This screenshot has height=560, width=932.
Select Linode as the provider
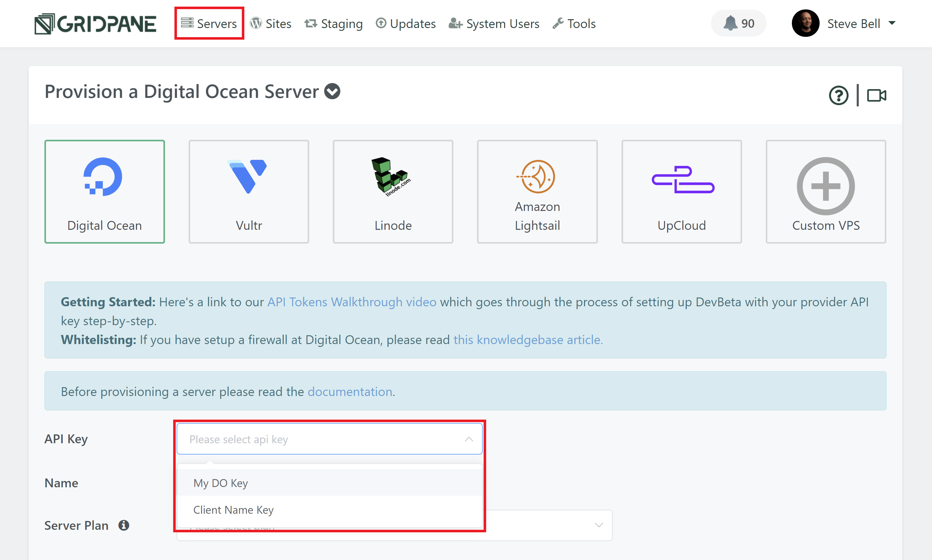393,192
